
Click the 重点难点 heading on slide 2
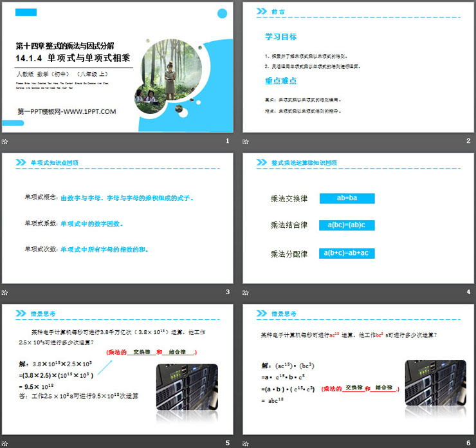coord(281,80)
